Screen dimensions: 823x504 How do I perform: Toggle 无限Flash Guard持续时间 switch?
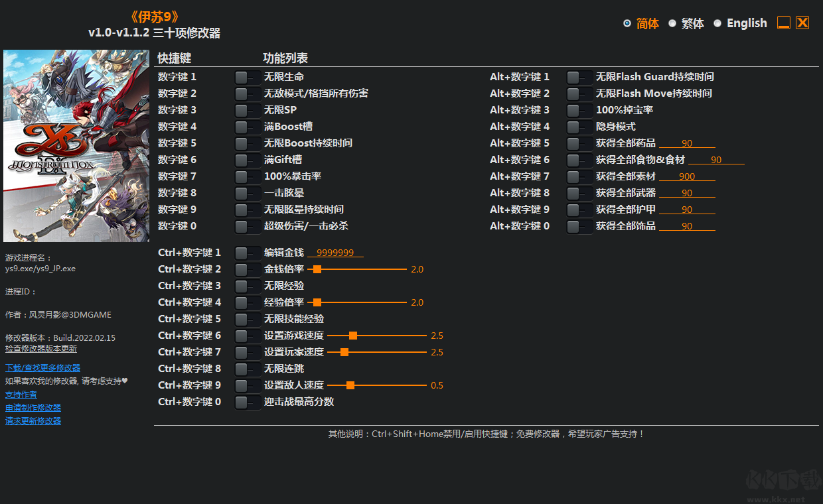(579, 78)
